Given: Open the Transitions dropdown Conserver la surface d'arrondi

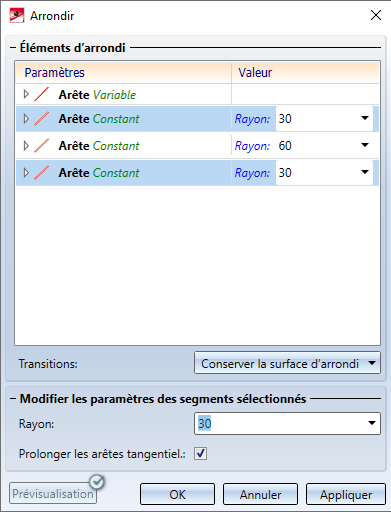Looking at the screenshot, I should coord(287,363).
